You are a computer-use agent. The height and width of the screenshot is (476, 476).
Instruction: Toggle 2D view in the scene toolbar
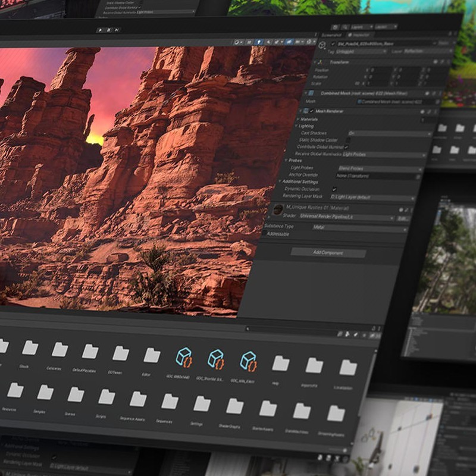pyautogui.click(x=249, y=42)
